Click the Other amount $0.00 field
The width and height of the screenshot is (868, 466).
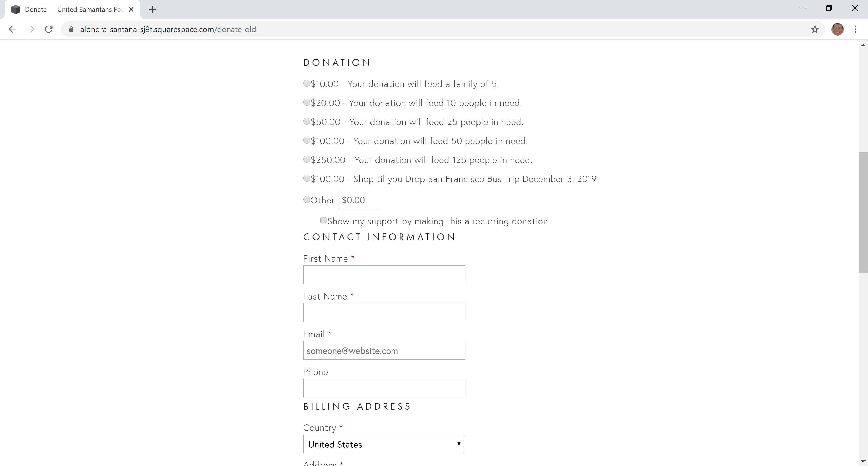360,200
